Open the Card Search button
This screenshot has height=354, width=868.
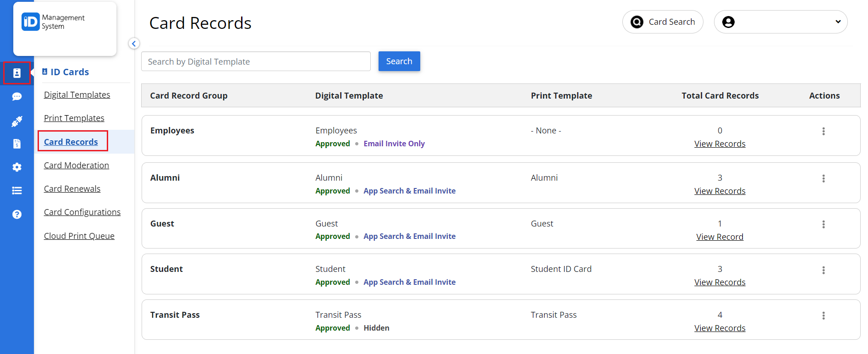pyautogui.click(x=663, y=22)
